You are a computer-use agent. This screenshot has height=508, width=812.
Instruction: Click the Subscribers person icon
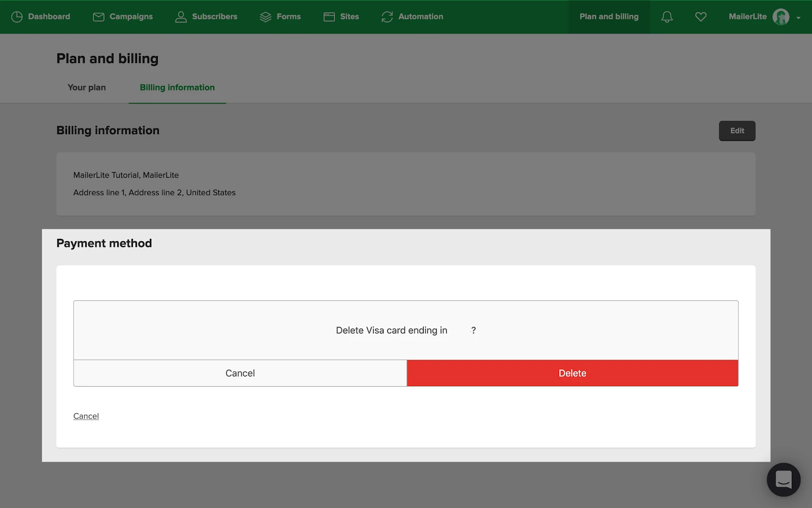click(x=181, y=17)
